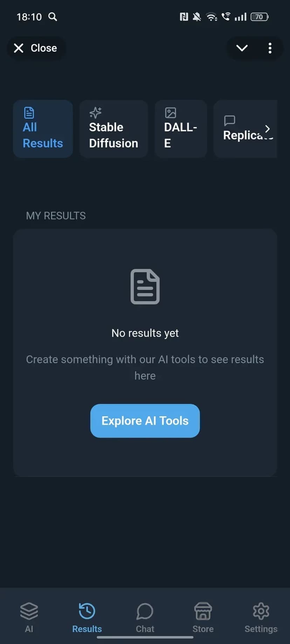Viewport: 290px width, 644px height.
Task: Open the Chat bubble icon
Action: 145,611
